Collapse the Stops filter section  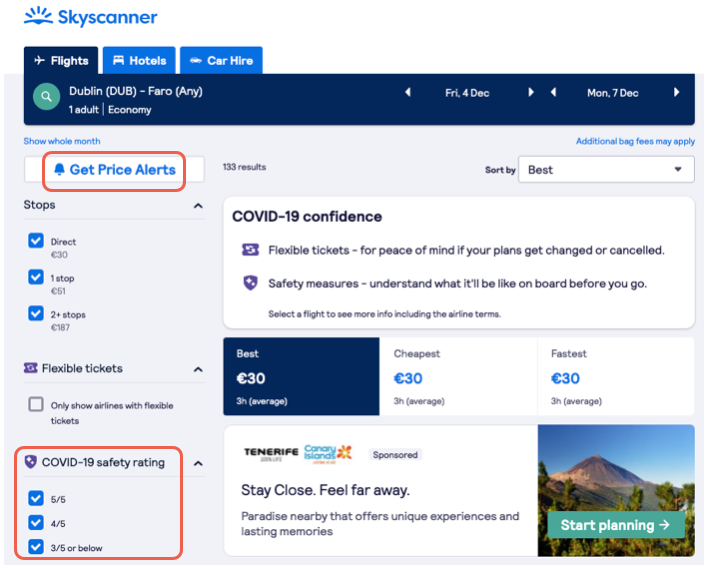tap(198, 206)
